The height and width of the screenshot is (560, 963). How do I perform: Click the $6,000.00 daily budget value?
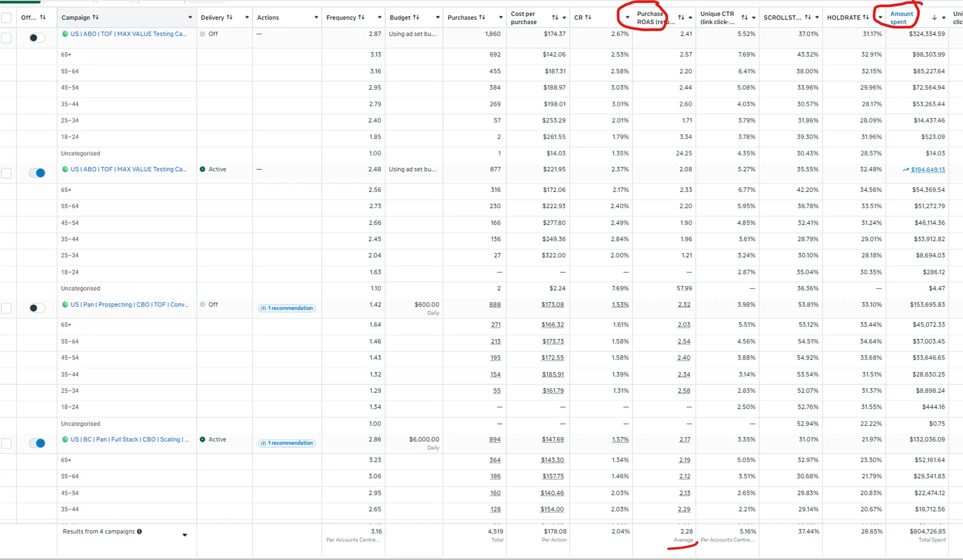(424, 439)
